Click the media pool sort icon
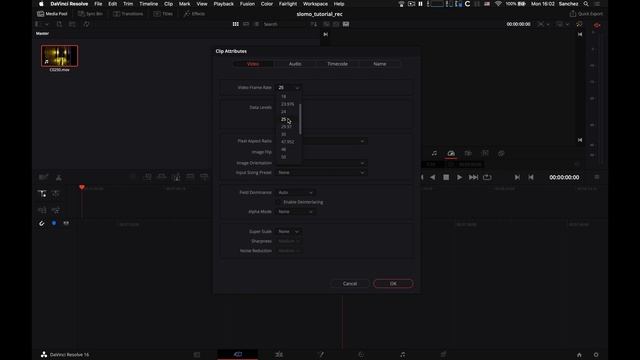The height and width of the screenshot is (360, 640). [x=313, y=24]
